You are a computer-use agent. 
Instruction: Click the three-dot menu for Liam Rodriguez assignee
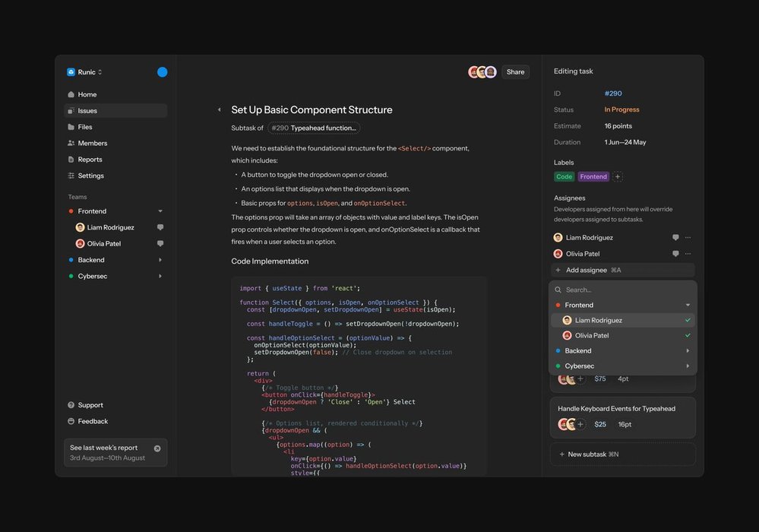(x=688, y=238)
